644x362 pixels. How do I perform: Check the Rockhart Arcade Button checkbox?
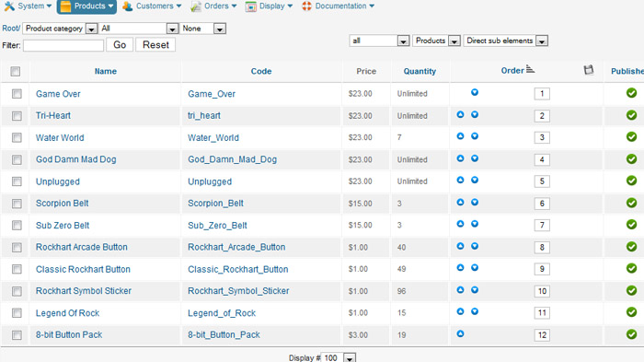17,247
